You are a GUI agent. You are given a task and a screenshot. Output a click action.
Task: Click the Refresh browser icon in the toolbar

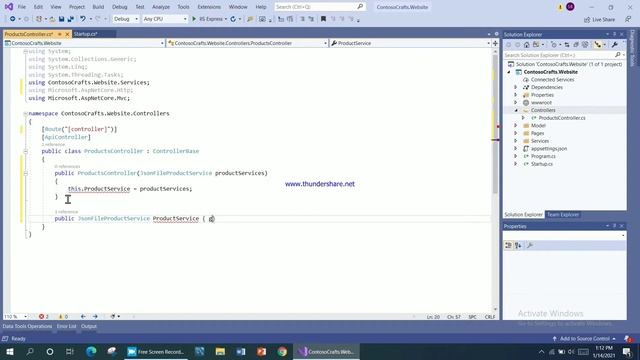pos(233,19)
